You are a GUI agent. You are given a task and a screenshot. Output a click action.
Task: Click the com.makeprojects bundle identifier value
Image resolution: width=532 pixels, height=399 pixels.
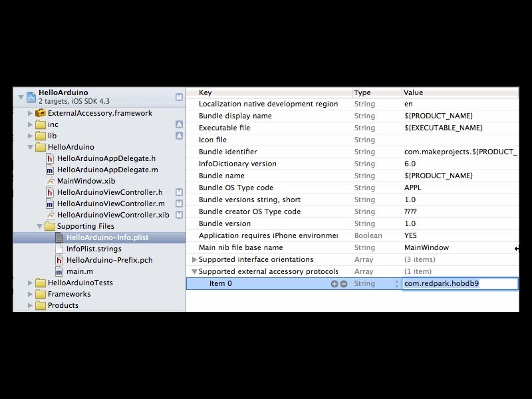pyautogui.click(x=460, y=152)
